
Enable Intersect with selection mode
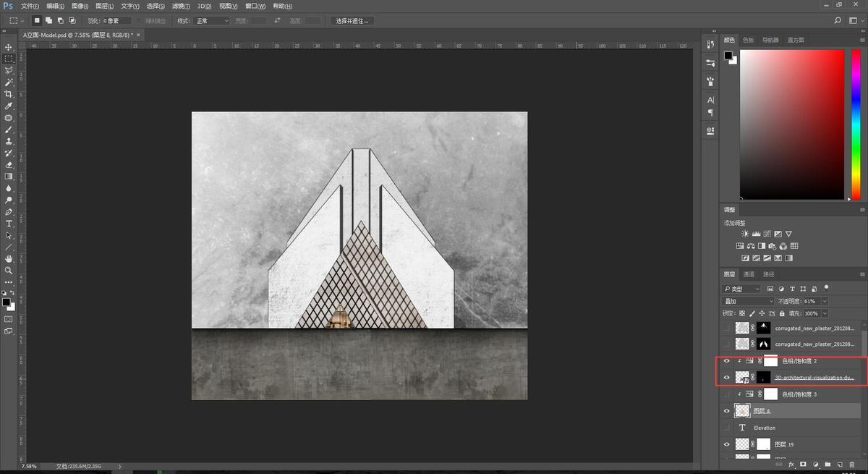click(72, 21)
